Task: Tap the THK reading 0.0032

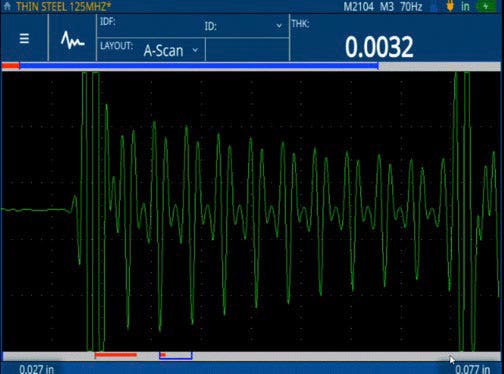Action: pos(379,47)
